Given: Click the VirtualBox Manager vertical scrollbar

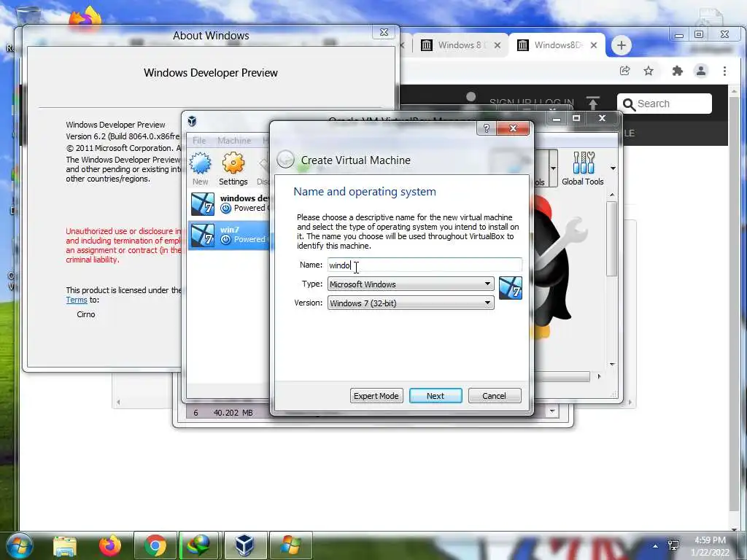Looking at the screenshot, I should point(612,238).
